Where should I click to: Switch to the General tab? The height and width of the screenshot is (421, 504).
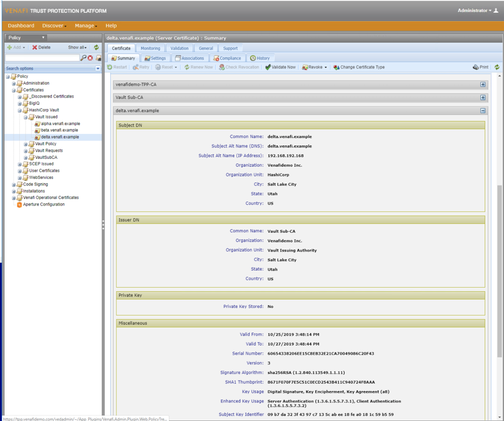click(x=206, y=48)
